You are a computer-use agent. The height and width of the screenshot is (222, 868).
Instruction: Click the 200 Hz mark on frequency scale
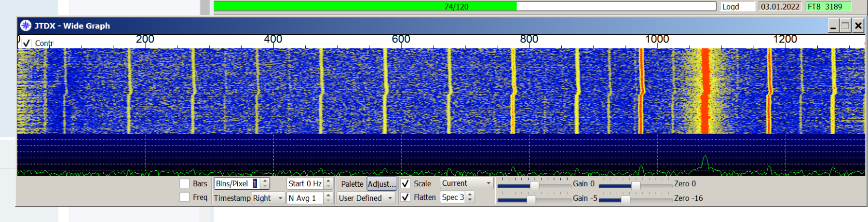[145, 39]
